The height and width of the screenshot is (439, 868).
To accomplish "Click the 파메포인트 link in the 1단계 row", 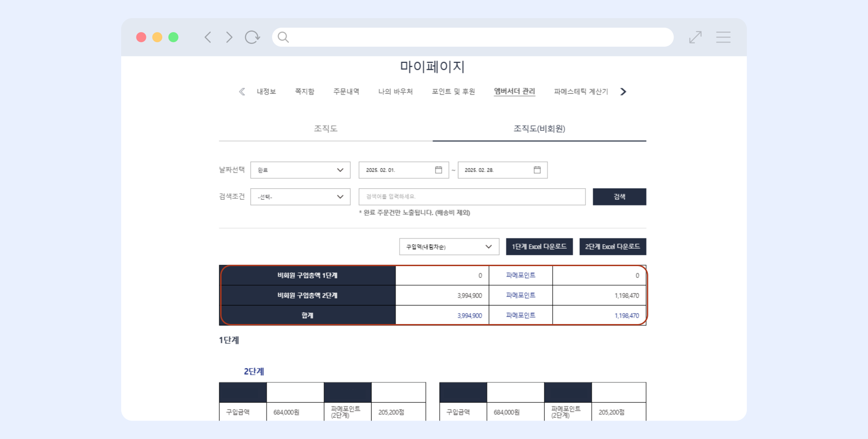I will (521, 275).
